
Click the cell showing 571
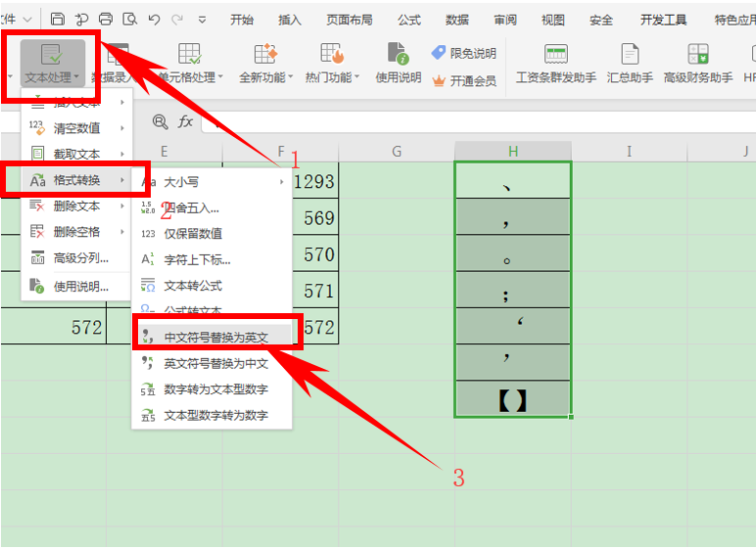click(315, 290)
